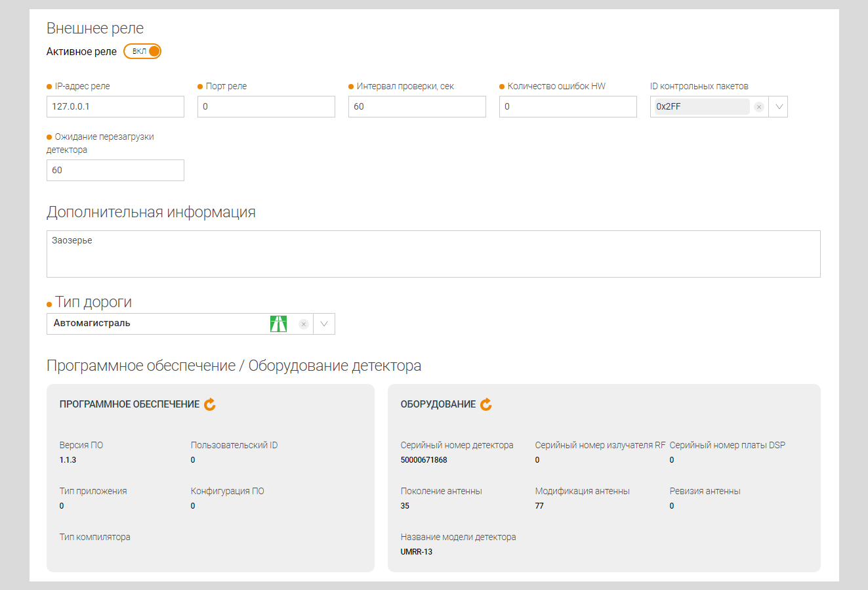Open the Тип дороги dropdown arrow
This screenshot has height=590, width=868.
[x=324, y=324]
